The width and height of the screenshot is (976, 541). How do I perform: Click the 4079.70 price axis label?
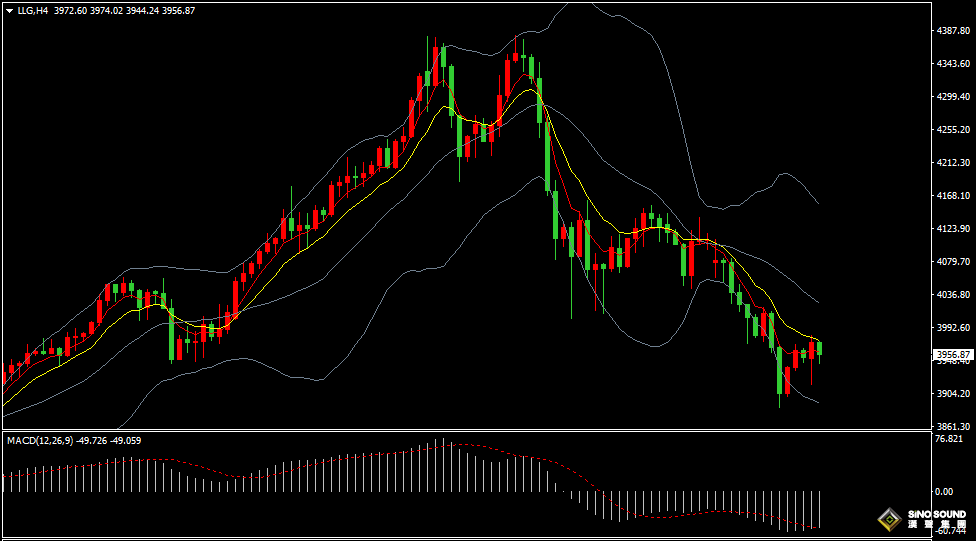pos(952,262)
